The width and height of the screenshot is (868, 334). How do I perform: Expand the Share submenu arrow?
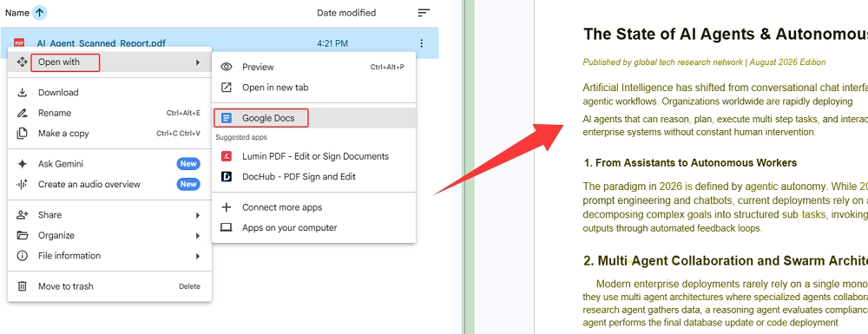[x=198, y=215]
